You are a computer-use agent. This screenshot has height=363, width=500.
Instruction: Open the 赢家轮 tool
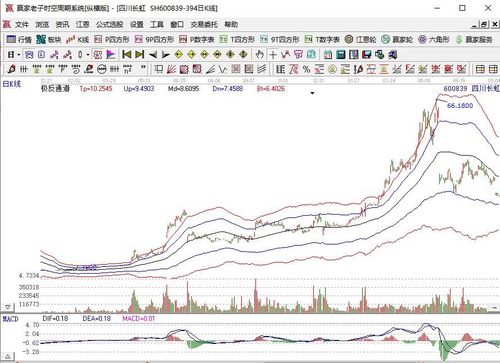click(x=397, y=39)
